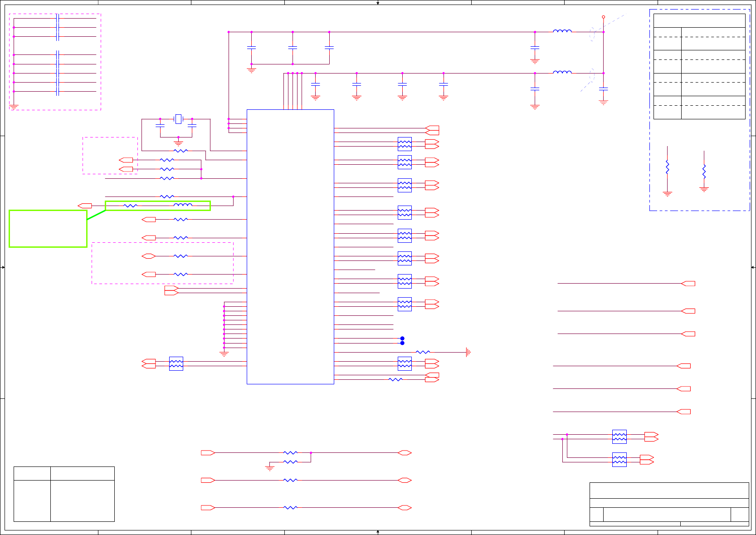The width and height of the screenshot is (756, 535).
Task: Select the inductor on the lower power rail
Action: (x=562, y=72)
